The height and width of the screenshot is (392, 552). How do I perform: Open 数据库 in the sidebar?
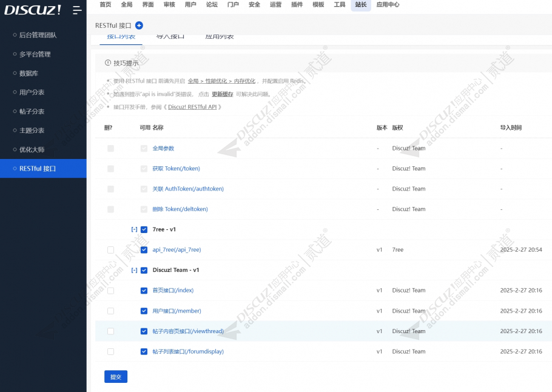pos(29,73)
